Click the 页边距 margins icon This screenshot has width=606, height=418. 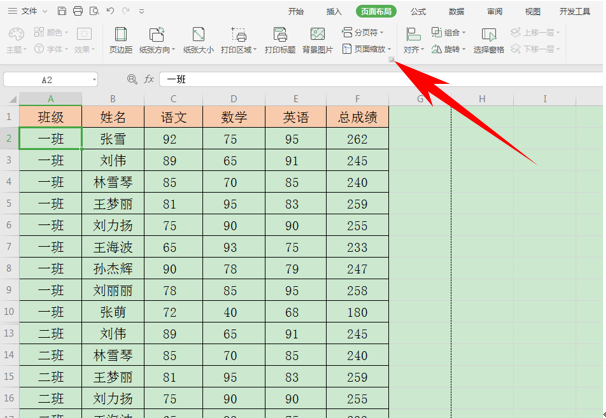coord(121,40)
